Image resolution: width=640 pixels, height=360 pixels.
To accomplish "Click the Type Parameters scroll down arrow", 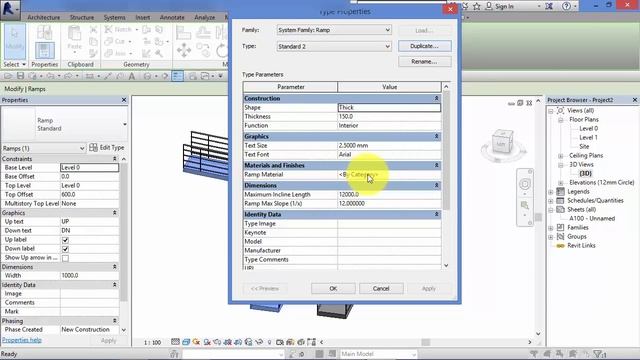I will (x=446, y=266).
